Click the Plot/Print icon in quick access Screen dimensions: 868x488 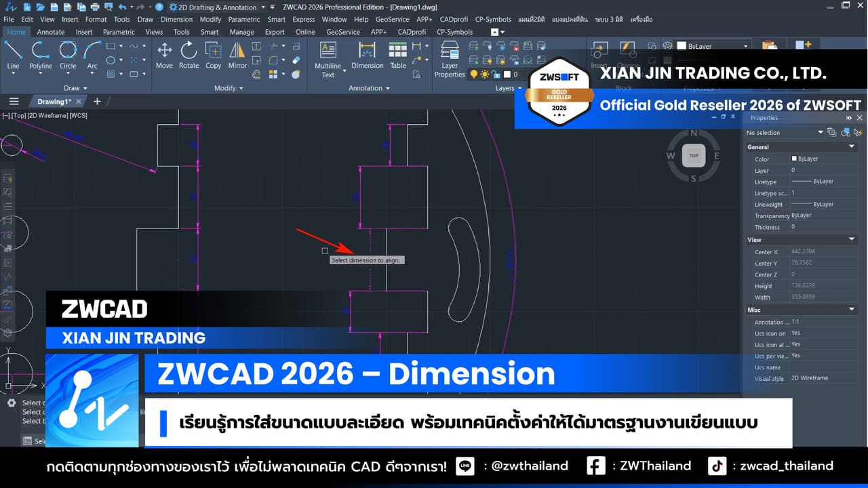tap(95, 7)
